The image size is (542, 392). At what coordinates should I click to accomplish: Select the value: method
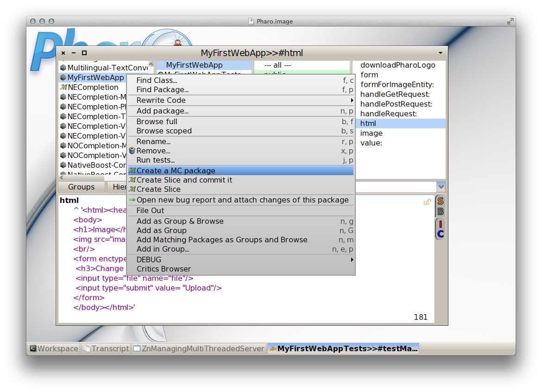click(400, 143)
